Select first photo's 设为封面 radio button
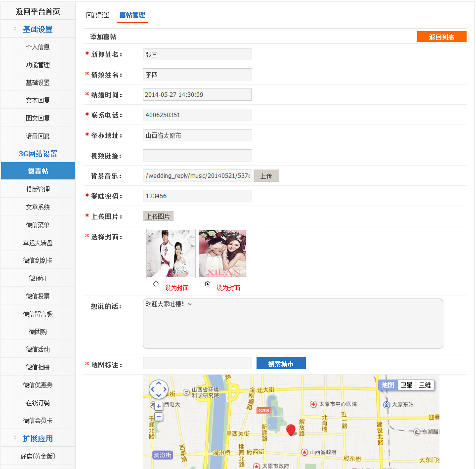Screen dimensions: 476x469 [x=156, y=284]
